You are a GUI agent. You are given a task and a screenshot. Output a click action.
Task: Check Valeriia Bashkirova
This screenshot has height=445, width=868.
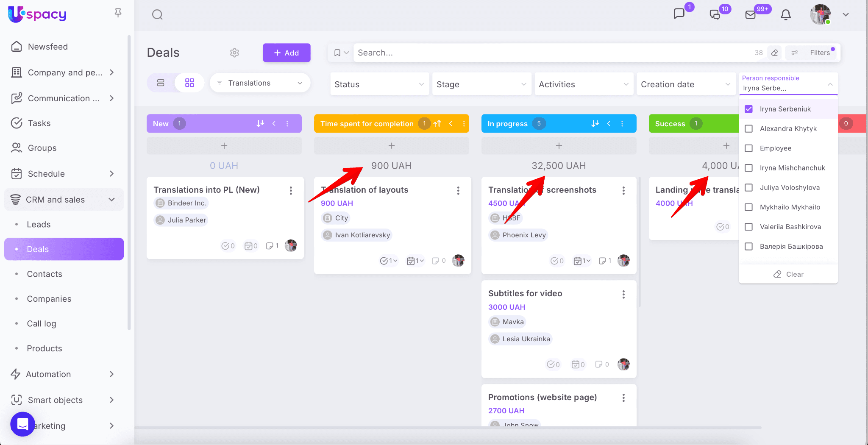749,227
